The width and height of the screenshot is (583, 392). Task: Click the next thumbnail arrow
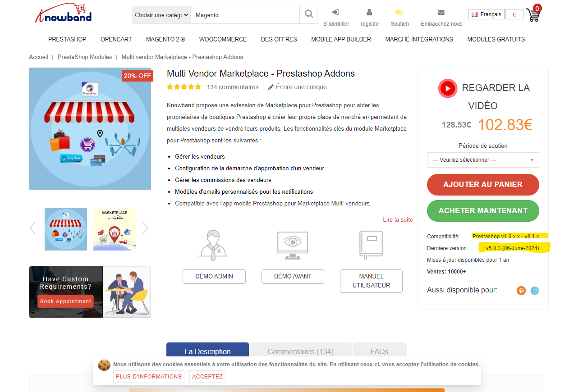click(x=145, y=228)
